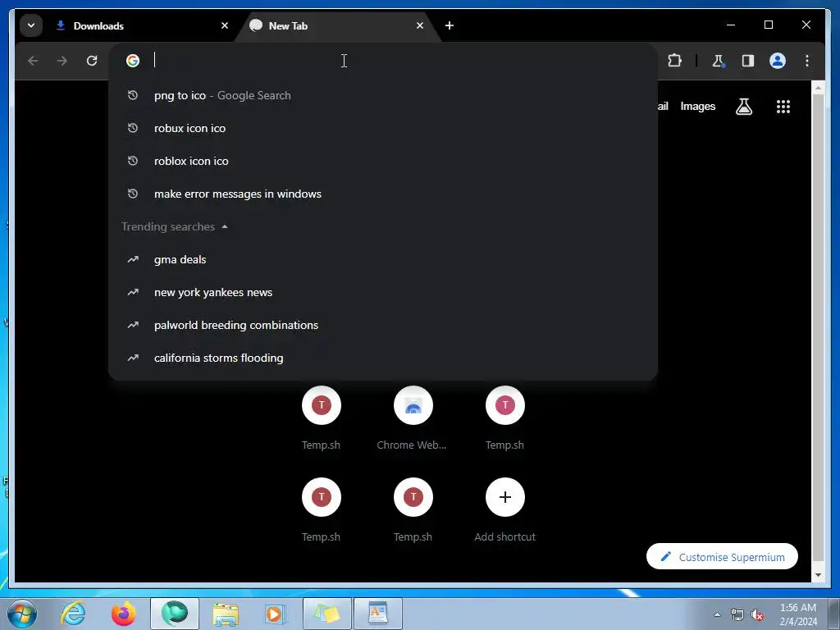The height and width of the screenshot is (630, 840).
Task: Click the network tray icon
Action: click(x=737, y=615)
